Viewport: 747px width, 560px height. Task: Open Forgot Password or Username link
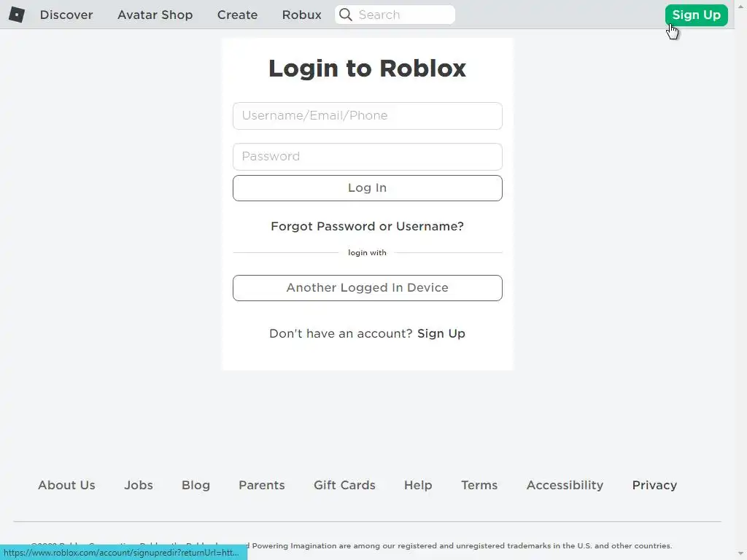(x=368, y=226)
